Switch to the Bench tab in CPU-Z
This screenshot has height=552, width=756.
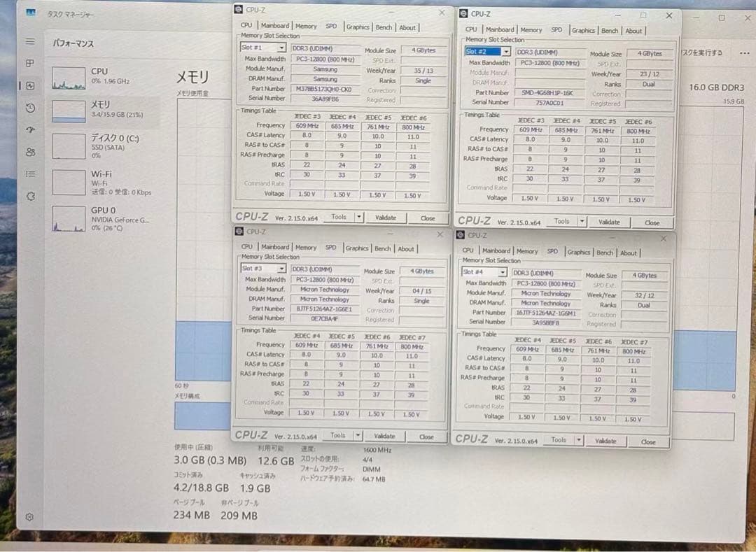(x=384, y=27)
